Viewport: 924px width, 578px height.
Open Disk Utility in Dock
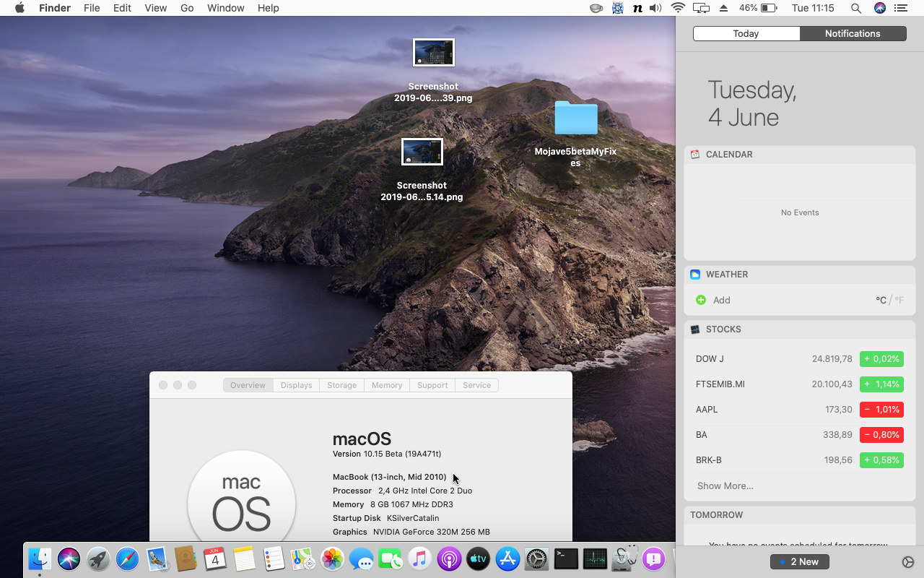(624, 558)
